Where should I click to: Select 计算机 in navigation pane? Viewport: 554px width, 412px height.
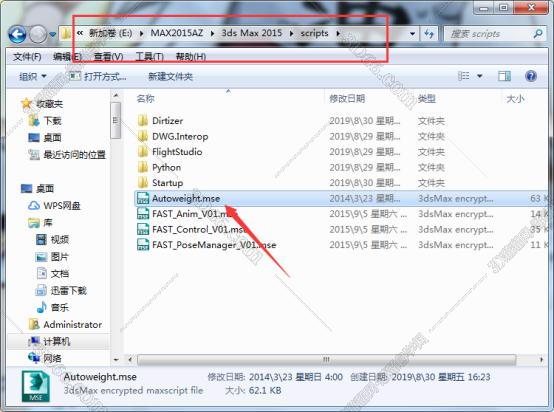tap(57, 341)
